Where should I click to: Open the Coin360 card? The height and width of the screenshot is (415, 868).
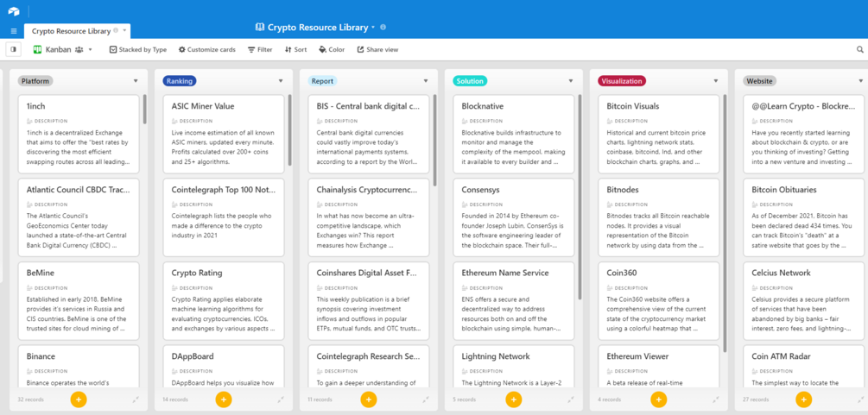(658, 301)
